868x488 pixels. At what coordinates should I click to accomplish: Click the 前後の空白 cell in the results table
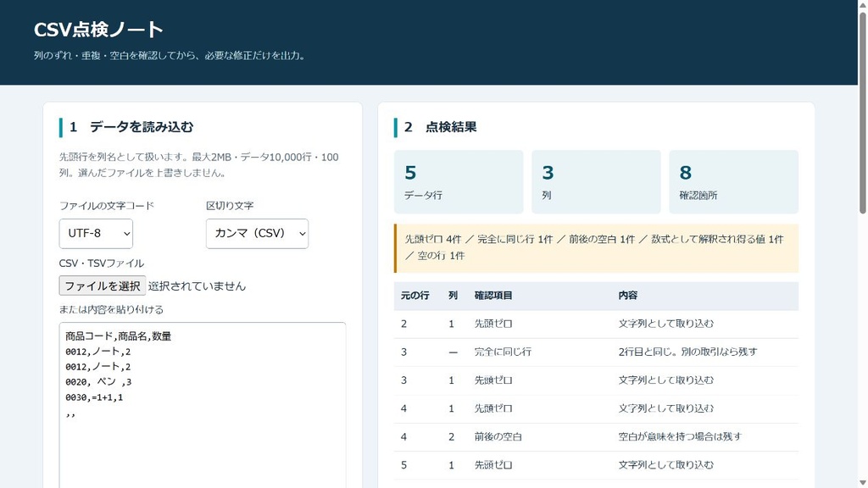click(498, 436)
